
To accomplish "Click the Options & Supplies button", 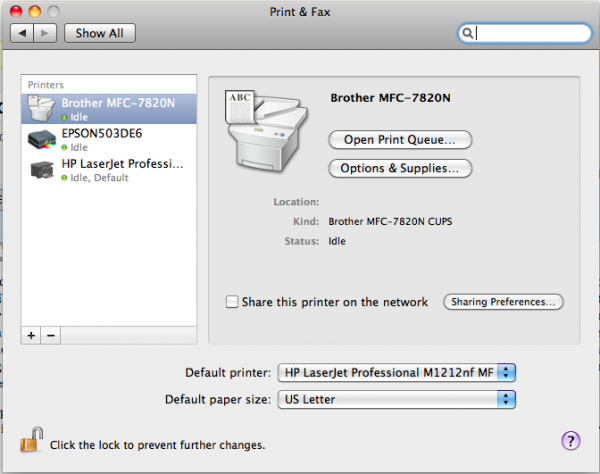I will click(x=400, y=168).
